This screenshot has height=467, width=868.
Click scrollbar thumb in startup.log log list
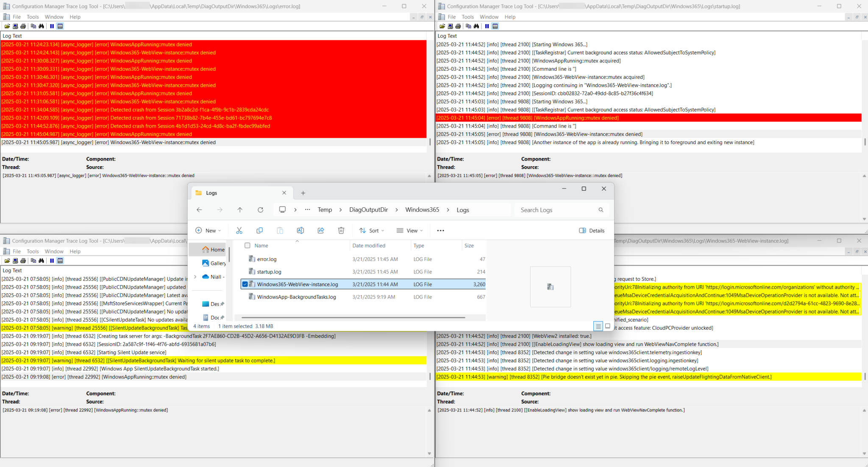pyautogui.click(x=865, y=142)
